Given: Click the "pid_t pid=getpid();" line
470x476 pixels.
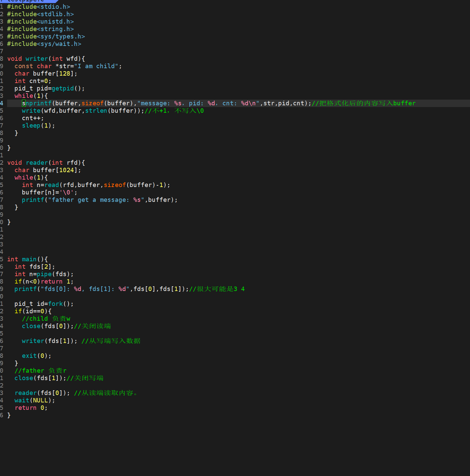Looking at the screenshot, I should point(50,88).
